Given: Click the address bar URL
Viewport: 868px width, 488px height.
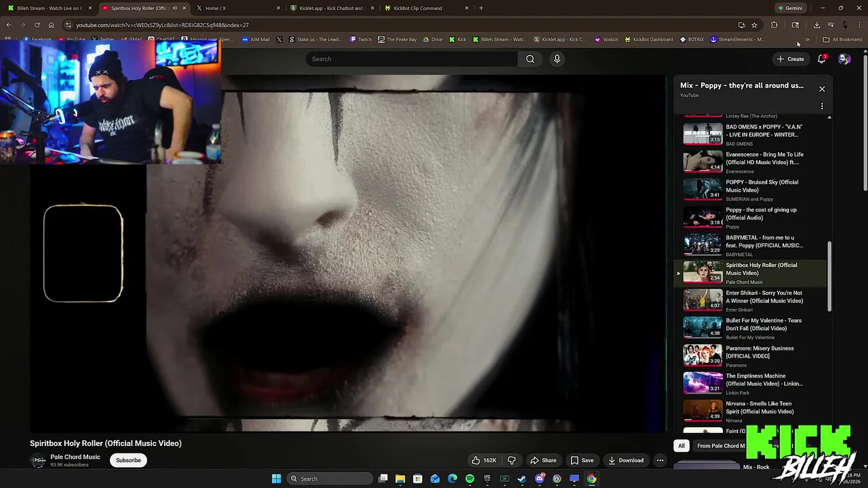Looking at the screenshot, I should click(x=162, y=25).
